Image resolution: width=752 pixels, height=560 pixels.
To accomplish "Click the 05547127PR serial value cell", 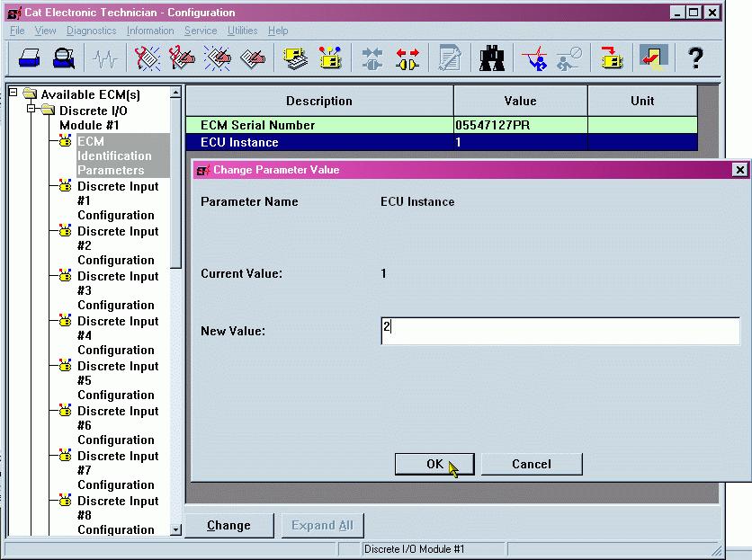I will point(520,125).
